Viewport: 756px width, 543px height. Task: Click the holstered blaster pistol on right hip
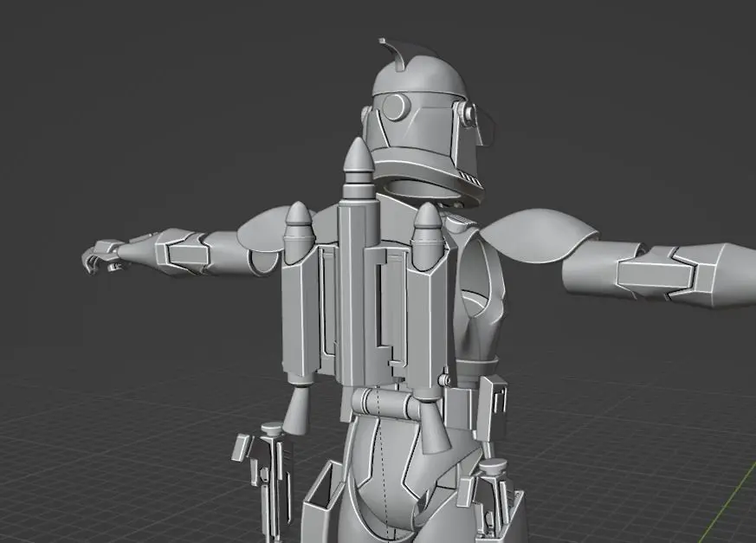[x=490, y=499]
